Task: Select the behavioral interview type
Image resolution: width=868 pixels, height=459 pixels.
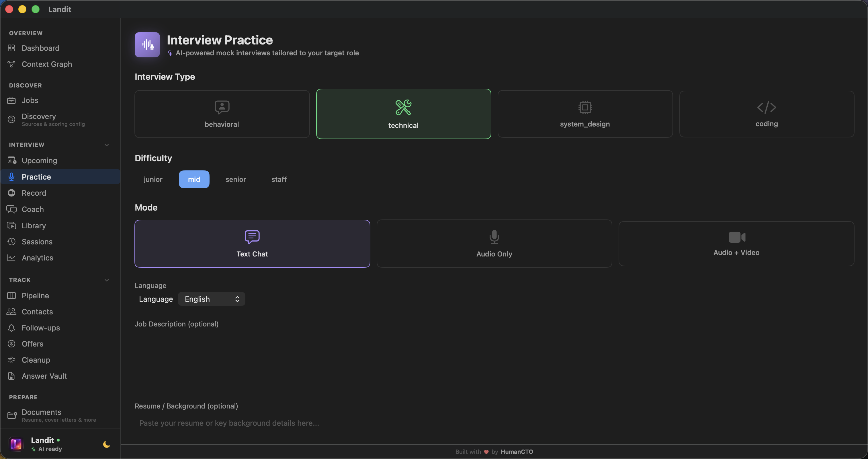Action: point(221,114)
